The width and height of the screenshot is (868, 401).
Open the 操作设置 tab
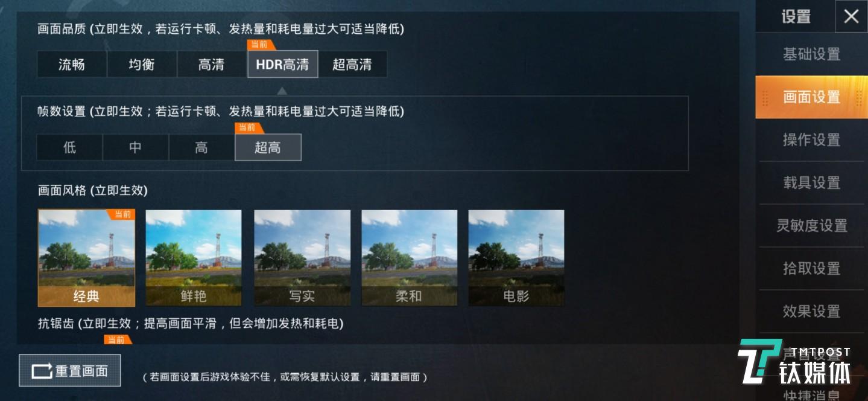pyautogui.click(x=811, y=140)
